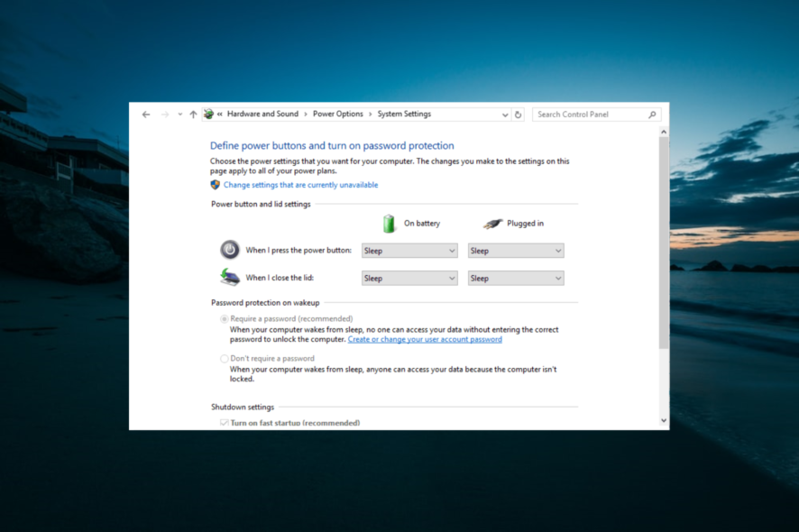Click the refresh icon in the address bar
Screen dimensions: 799x532
518,115
